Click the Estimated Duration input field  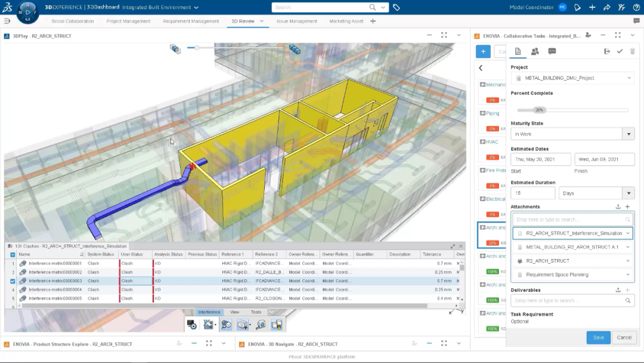[x=532, y=193]
